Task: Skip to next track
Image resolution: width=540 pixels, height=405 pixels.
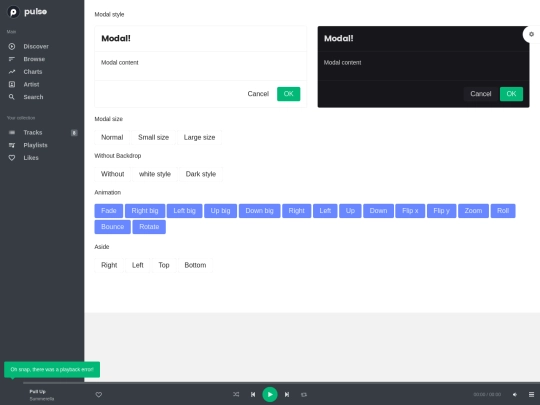Action: point(287,395)
